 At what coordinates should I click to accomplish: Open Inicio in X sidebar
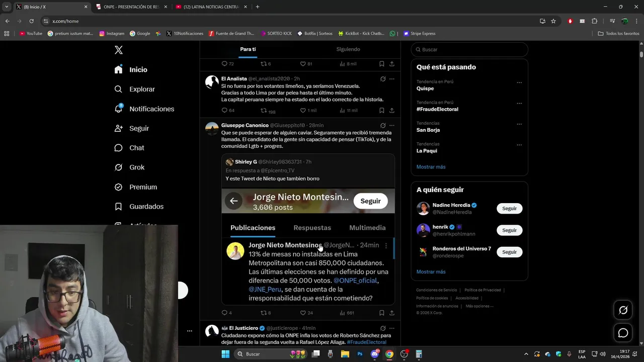tap(131, 69)
